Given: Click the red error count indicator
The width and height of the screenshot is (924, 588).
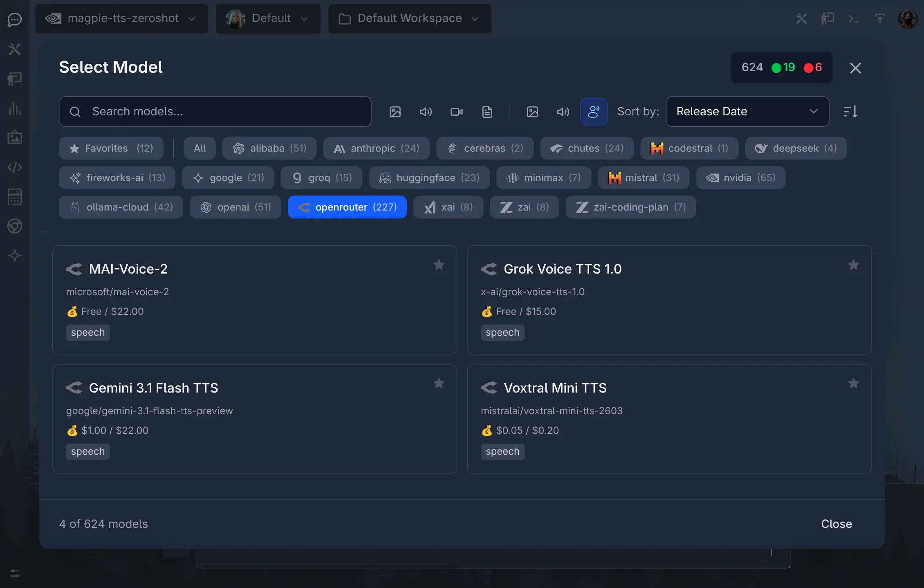Looking at the screenshot, I should tap(813, 67).
